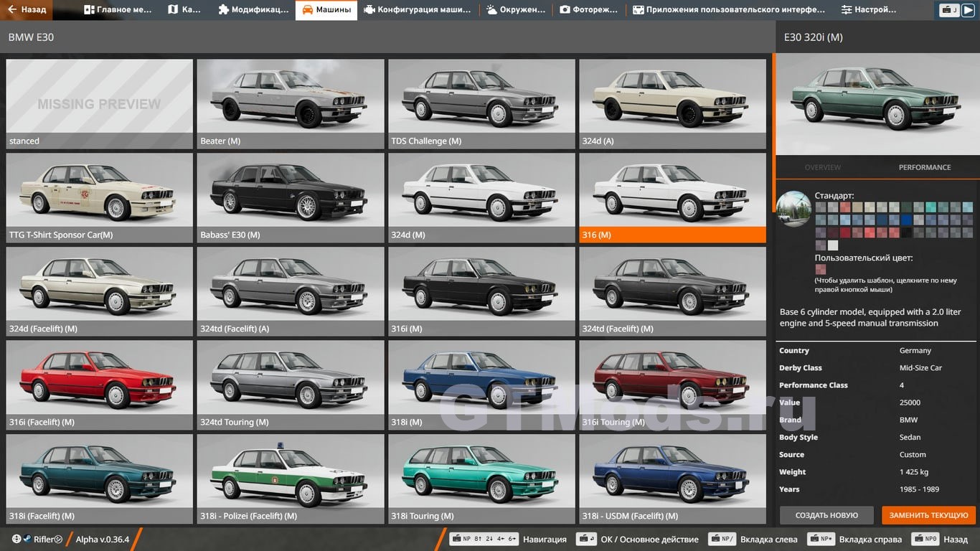Screen dimensions: 980x551
Task: Click the ЗАМЕНИТЬ ТЕКУЩУЮ button
Action: [928, 515]
